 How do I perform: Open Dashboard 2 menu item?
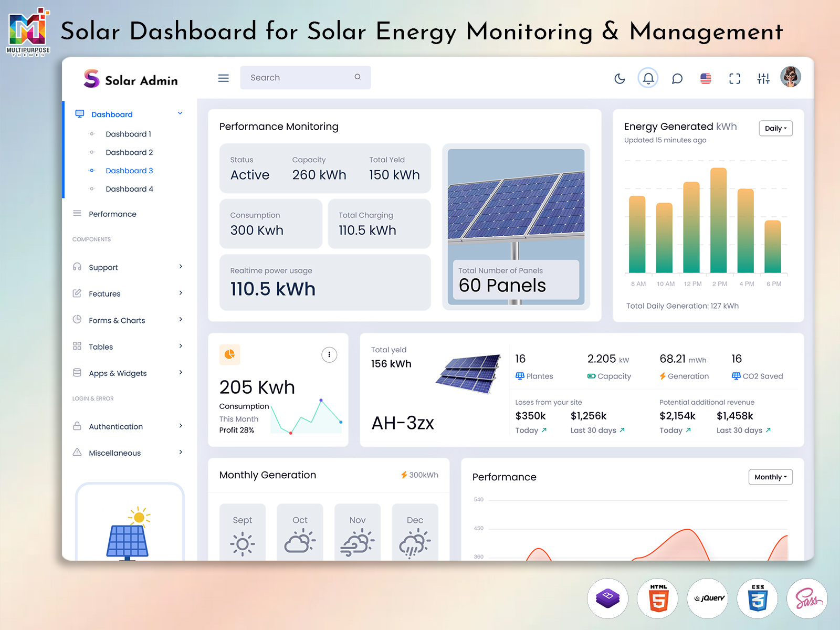129,152
